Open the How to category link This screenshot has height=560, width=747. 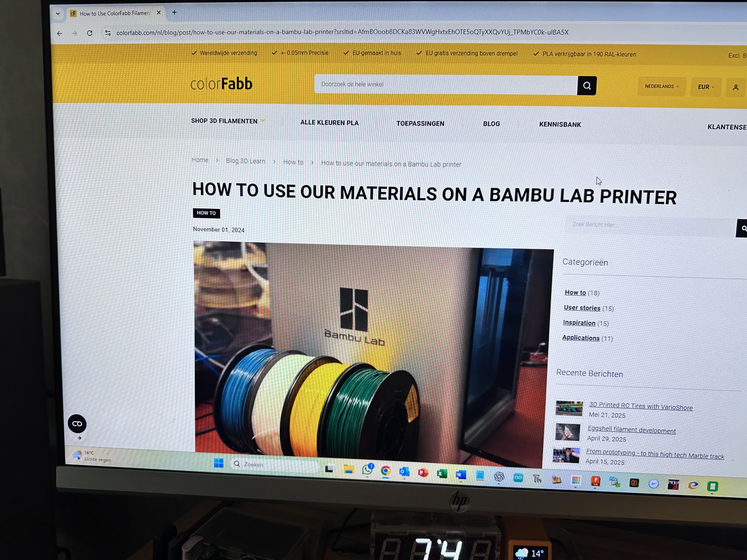(x=575, y=292)
